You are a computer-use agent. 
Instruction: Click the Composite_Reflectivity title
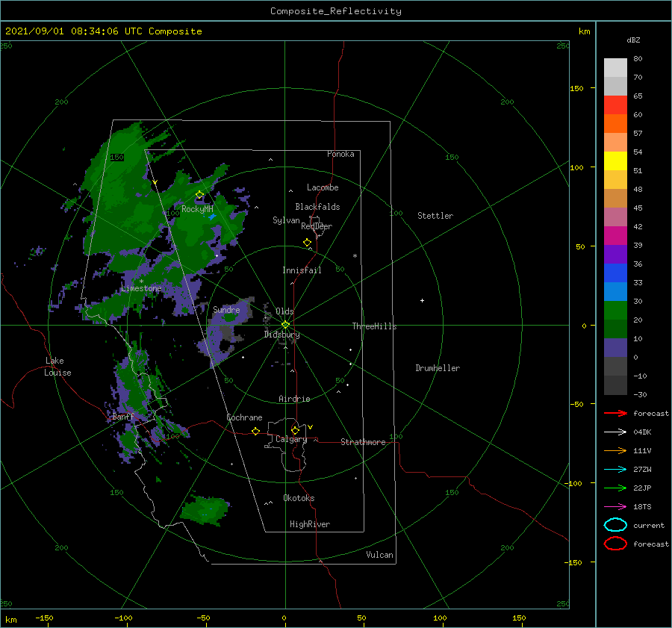(x=336, y=11)
